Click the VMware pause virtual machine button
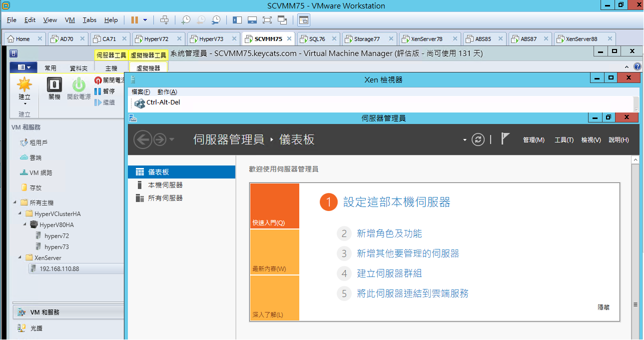644x340 pixels. click(134, 20)
